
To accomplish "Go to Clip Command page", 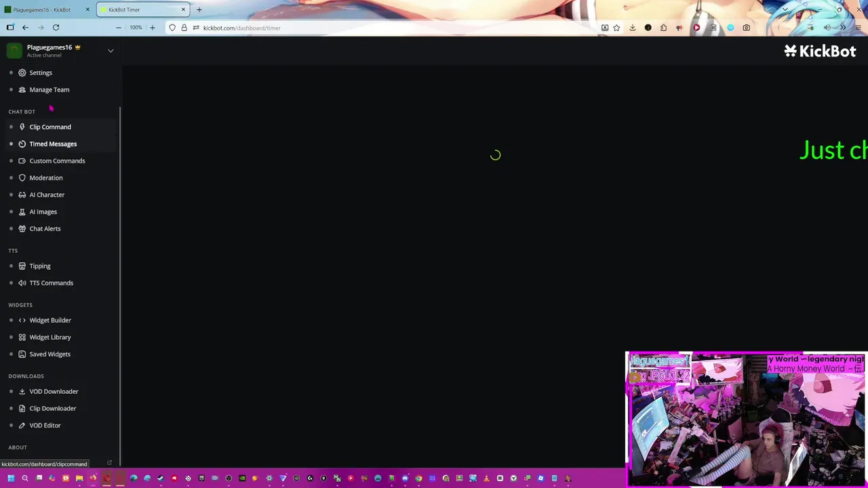I will [50, 127].
